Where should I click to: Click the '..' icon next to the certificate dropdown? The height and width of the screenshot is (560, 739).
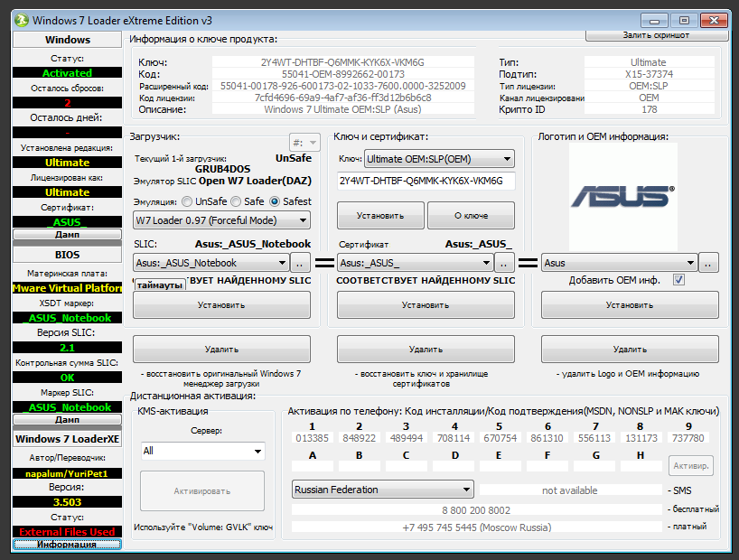point(503,265)
